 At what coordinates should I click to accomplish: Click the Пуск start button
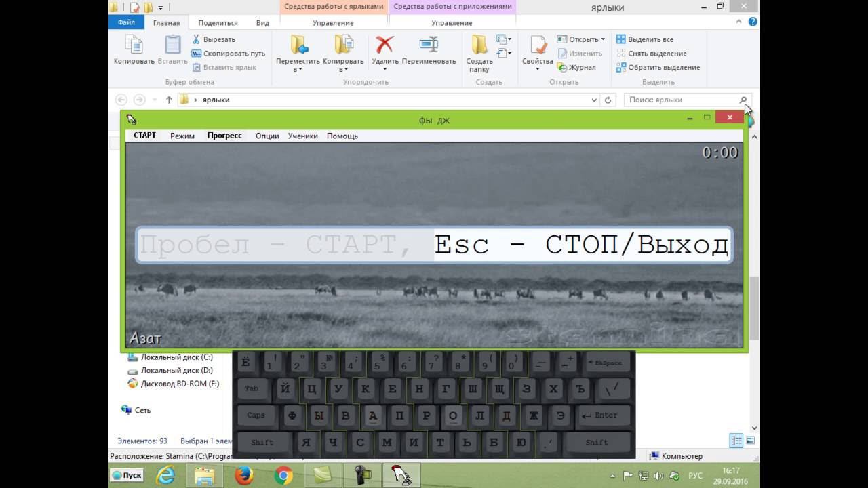[x=127, y=476]
